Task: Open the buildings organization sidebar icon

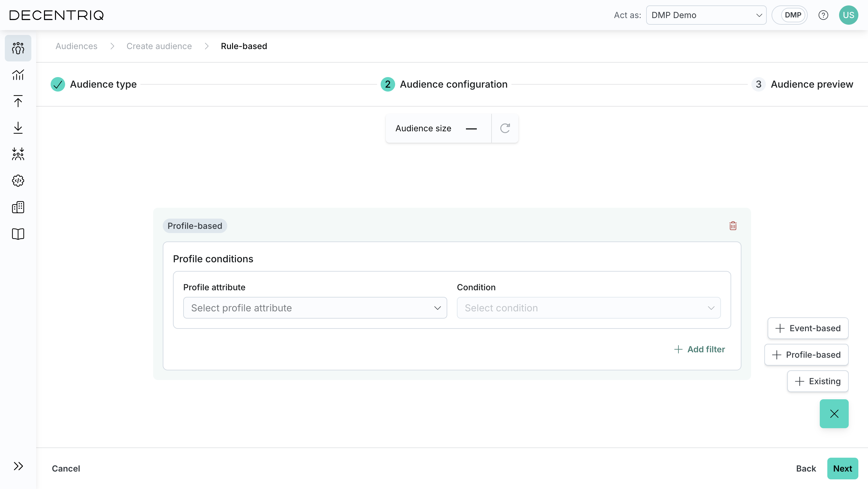Action: coord(18,207)
